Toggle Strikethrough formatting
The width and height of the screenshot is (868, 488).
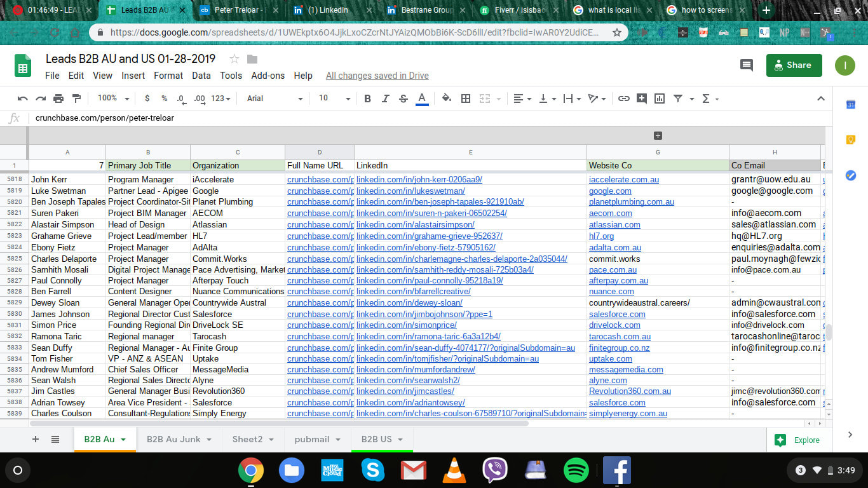pyautogui.click(x=403, y=98)
